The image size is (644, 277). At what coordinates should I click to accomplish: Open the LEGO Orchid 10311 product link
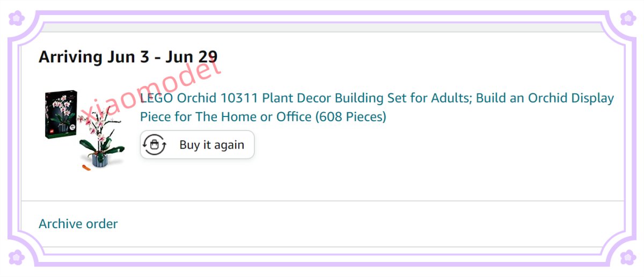pyautogui.click(x=377, y=107)
